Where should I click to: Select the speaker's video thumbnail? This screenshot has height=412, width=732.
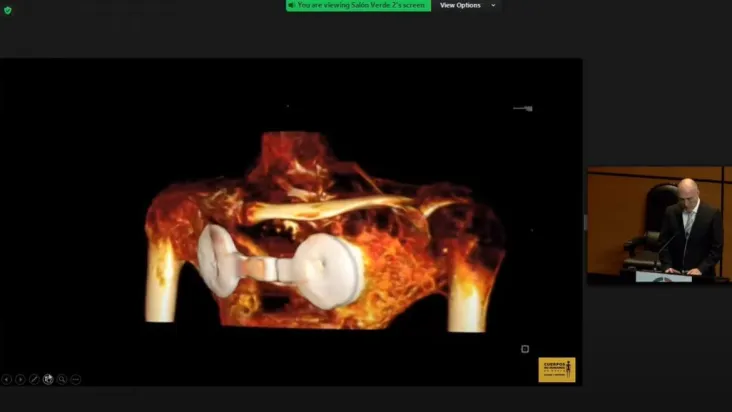pos(659,224)
